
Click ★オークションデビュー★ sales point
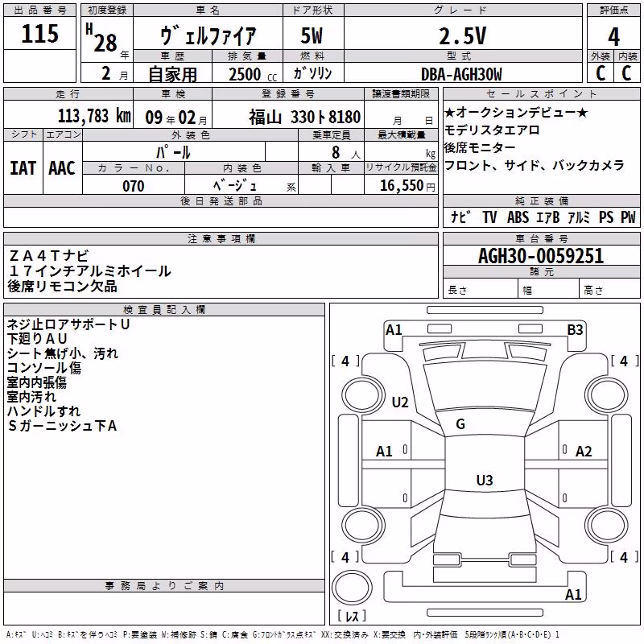(x=516, y=112)
